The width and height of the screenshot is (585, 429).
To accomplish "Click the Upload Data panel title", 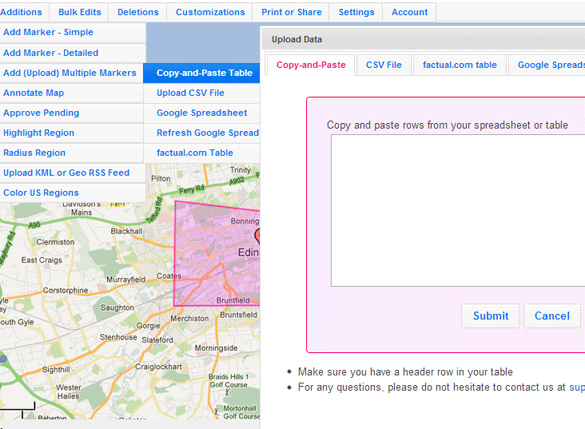I will click(x=297, y=40).
